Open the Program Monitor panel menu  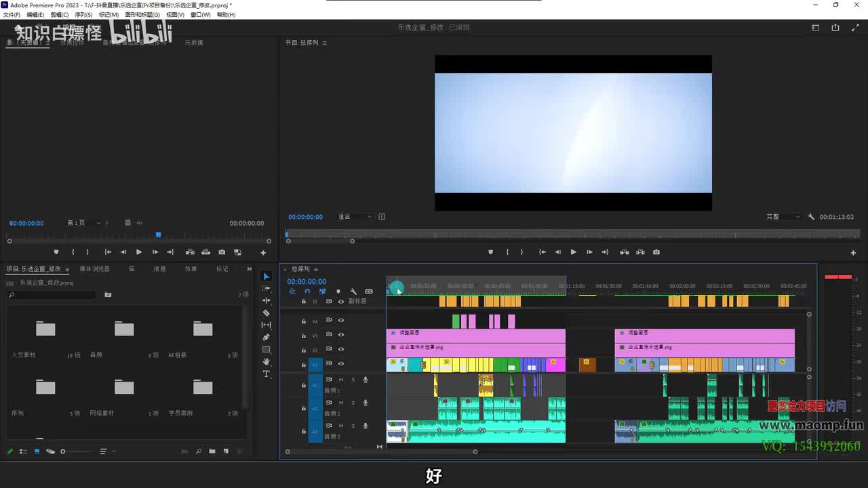pyautogui.click(x=324, y=43)
